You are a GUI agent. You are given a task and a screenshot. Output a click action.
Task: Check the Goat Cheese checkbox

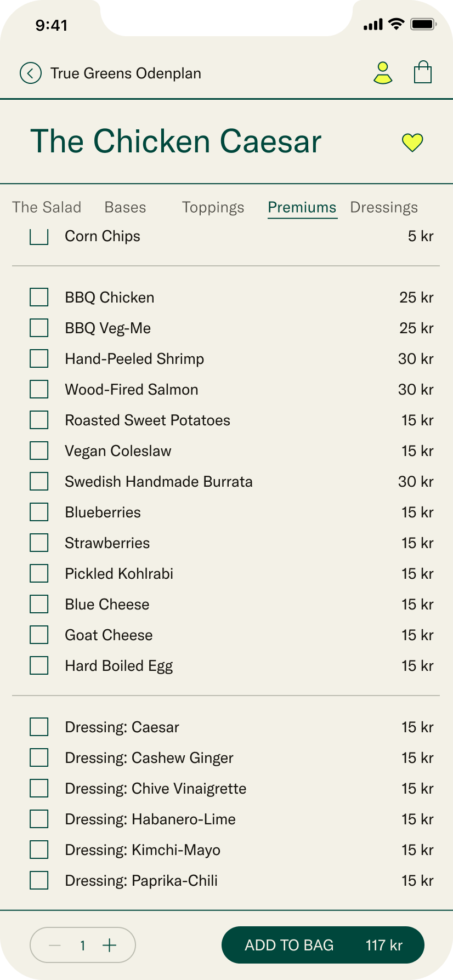[x=39, y=635]
